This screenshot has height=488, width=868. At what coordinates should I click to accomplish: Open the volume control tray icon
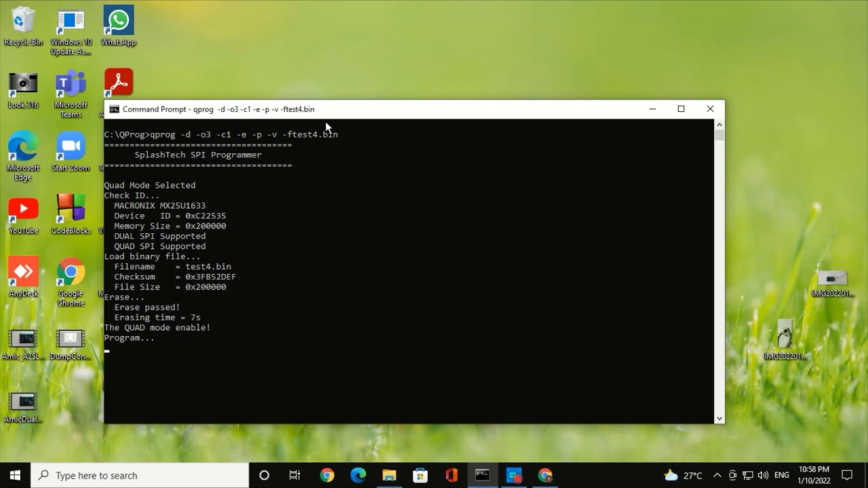point(763,475)
